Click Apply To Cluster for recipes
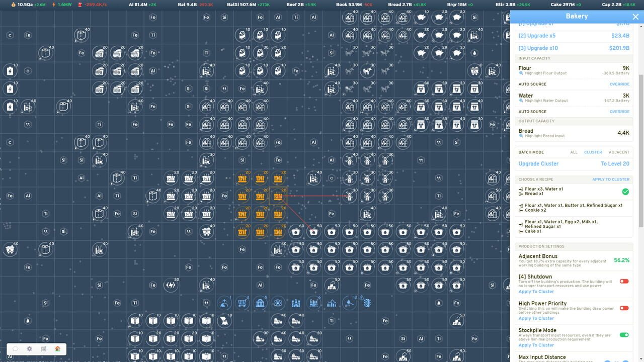Image resolution: width=644 pixels, height=362 pixels. pyautogui.click(x=610, y=179)
